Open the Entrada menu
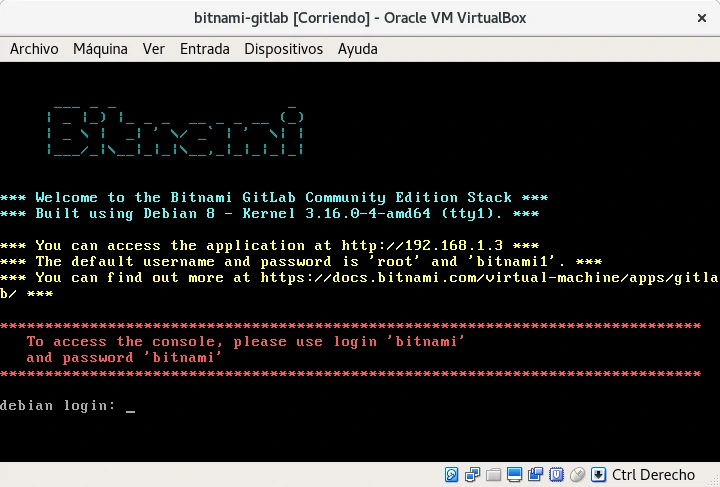The image size is (720, 487). (x=205, y=49)
